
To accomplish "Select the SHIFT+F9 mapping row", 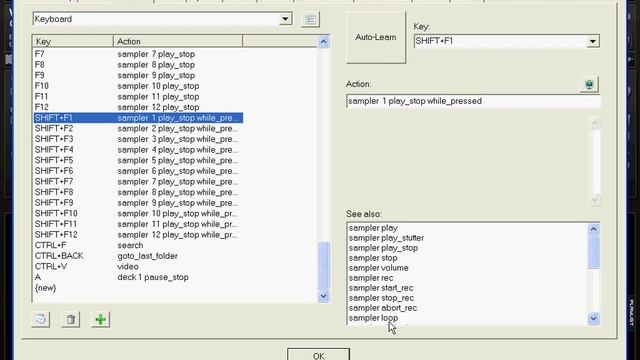I will point(138,203).
